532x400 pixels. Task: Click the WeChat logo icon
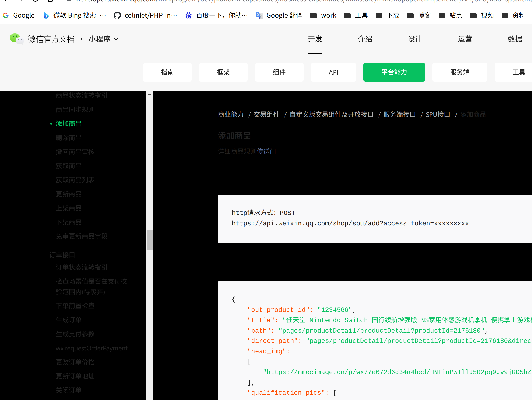coord(16,39)
